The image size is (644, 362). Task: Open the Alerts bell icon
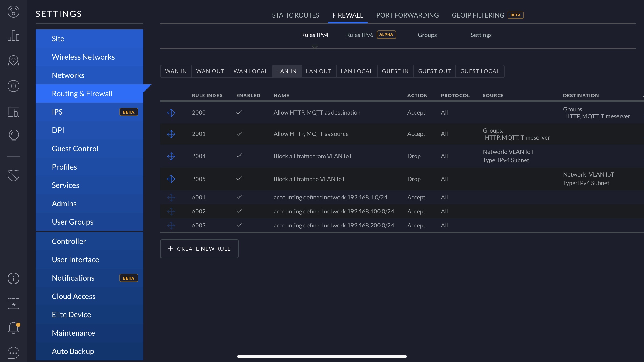[13, 328]
